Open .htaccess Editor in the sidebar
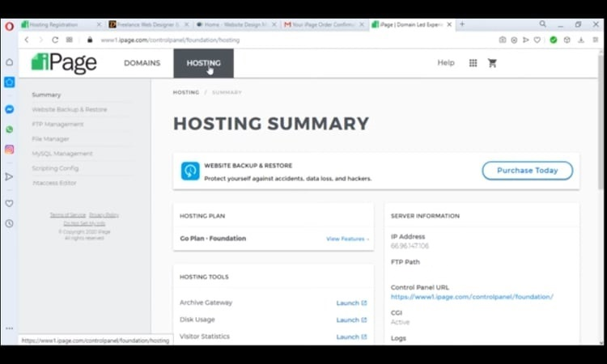607x364 pixels. tap(54, 183)
